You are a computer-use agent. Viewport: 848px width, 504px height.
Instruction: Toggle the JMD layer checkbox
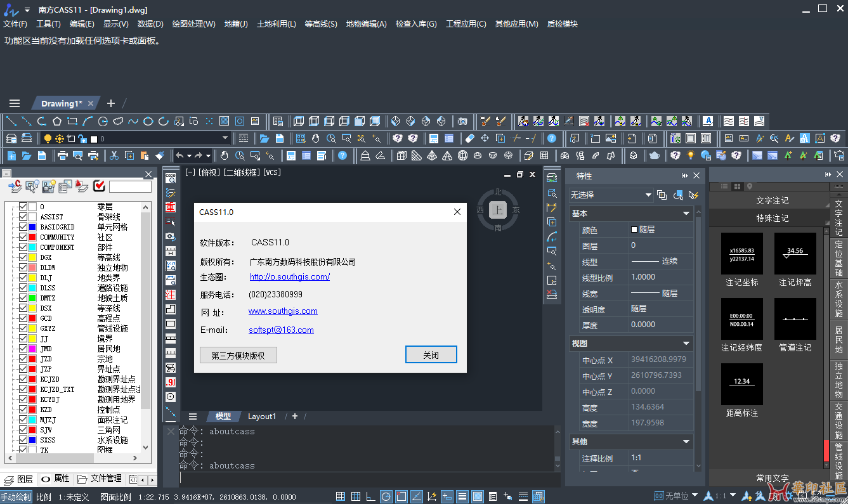[23, 349]
